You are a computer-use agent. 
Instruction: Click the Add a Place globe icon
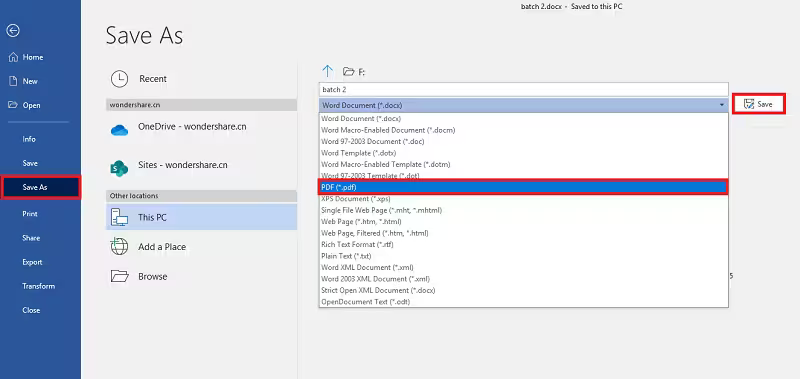pyautogui.click(x=119, y=247)
